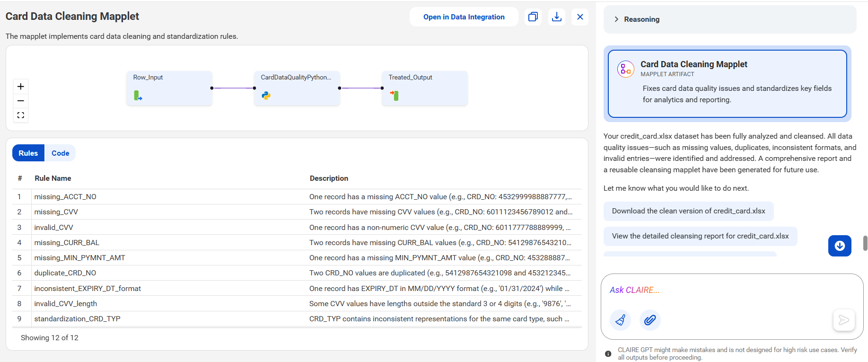Screen dimensions: 868x362
Task: Click the info icon beside CLAIRE GPT disclaimer
Action: [x=608, y=354]
